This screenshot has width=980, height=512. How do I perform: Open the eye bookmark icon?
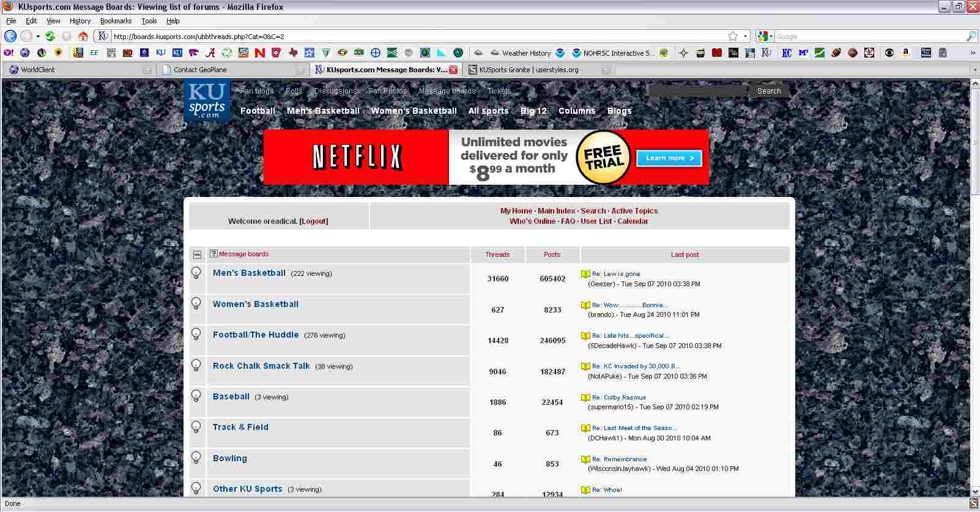tap(889, 53)
